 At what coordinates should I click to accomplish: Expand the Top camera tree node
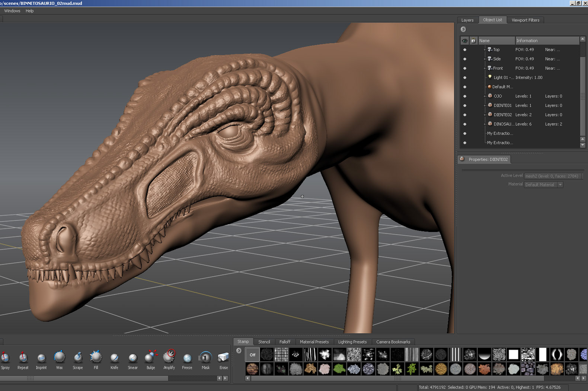coord(485,50)
